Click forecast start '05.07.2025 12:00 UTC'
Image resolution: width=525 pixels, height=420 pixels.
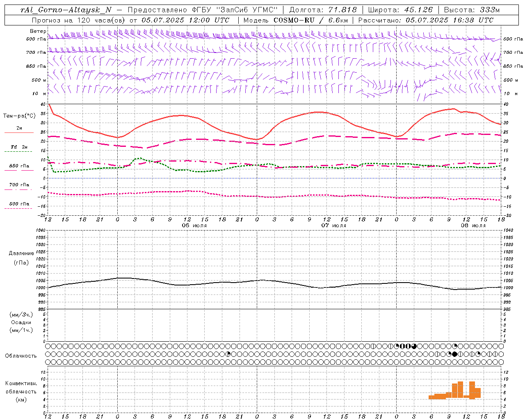[x=185, y=20]
